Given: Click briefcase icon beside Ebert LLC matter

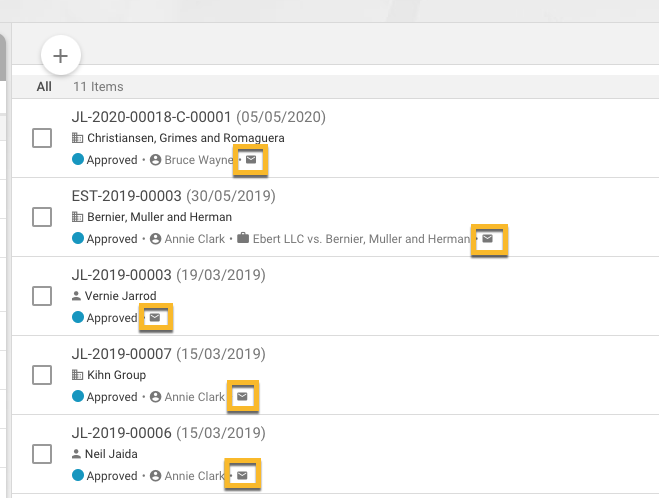Looking at the screenshot, I should pos(243,238).
